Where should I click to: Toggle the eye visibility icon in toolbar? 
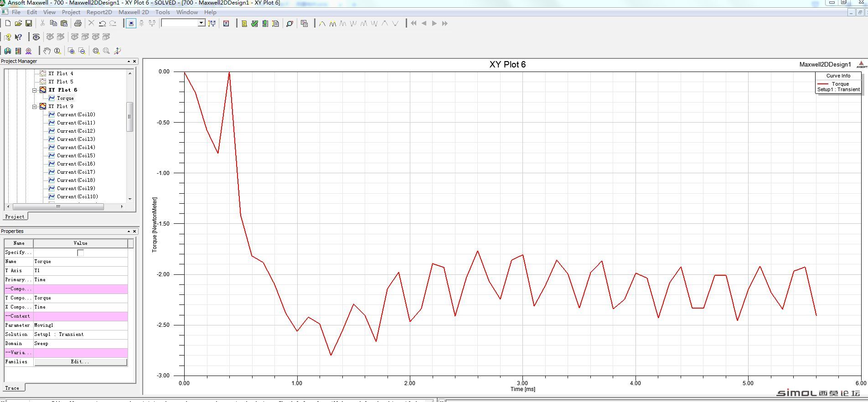[36, 37]
